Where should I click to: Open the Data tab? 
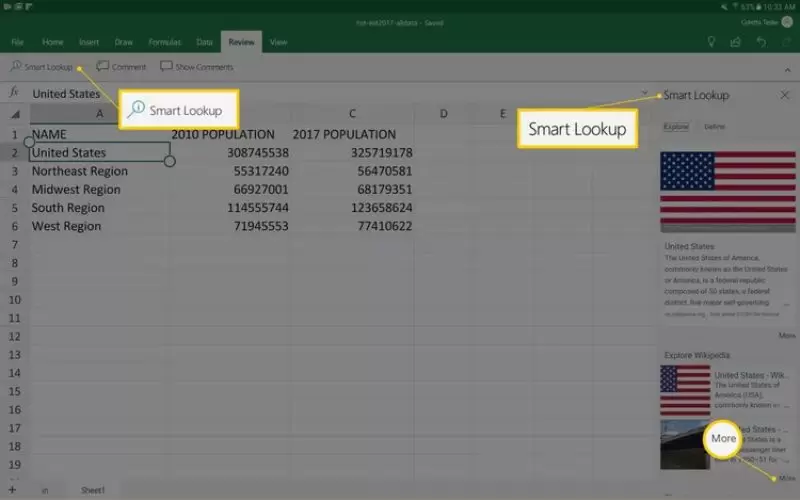pos(204,42)
